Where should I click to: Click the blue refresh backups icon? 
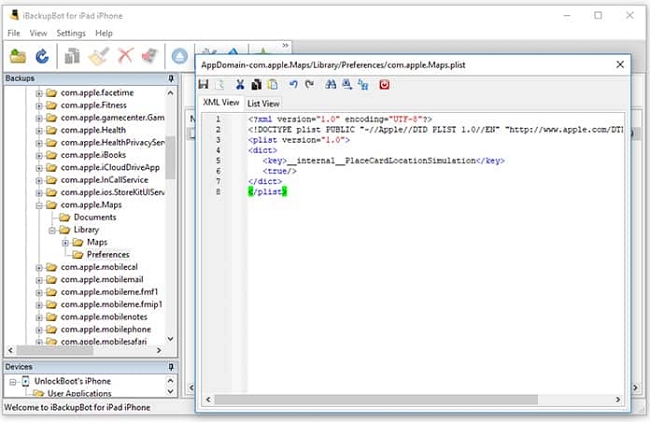(43, 57)
